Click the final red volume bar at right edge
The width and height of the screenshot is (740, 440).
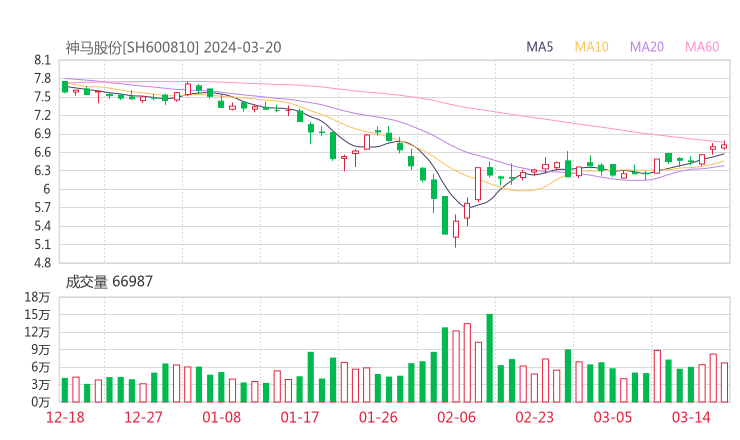tap(724, 382)
